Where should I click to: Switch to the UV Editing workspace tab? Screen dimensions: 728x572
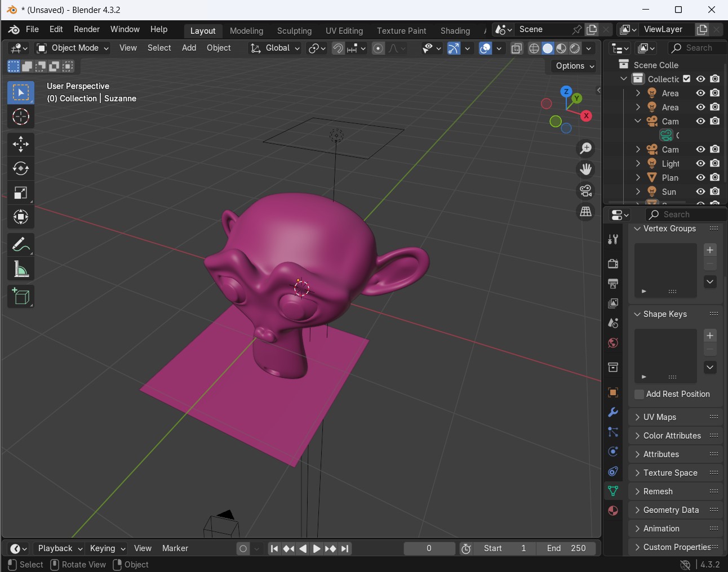tap(344, 31)
